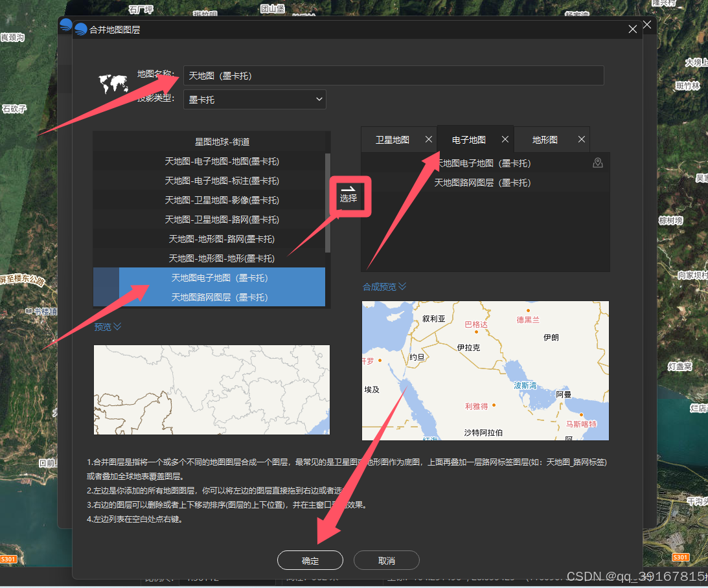Select 天地图-电子地图-地图(墨卡托) layer
Screen dimensions: 708x588
tap(209, 161)
